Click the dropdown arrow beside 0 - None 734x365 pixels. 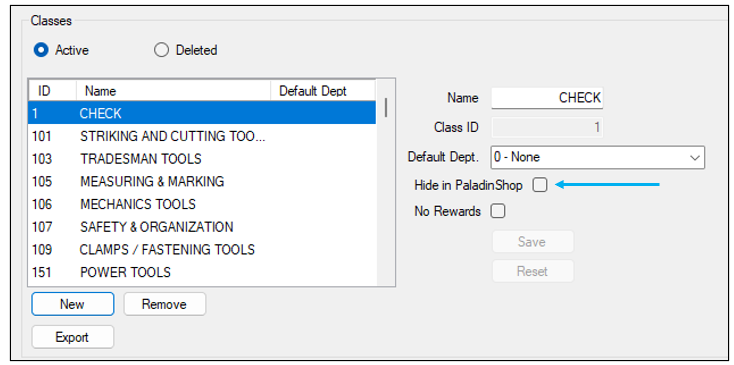coord(694,158)
